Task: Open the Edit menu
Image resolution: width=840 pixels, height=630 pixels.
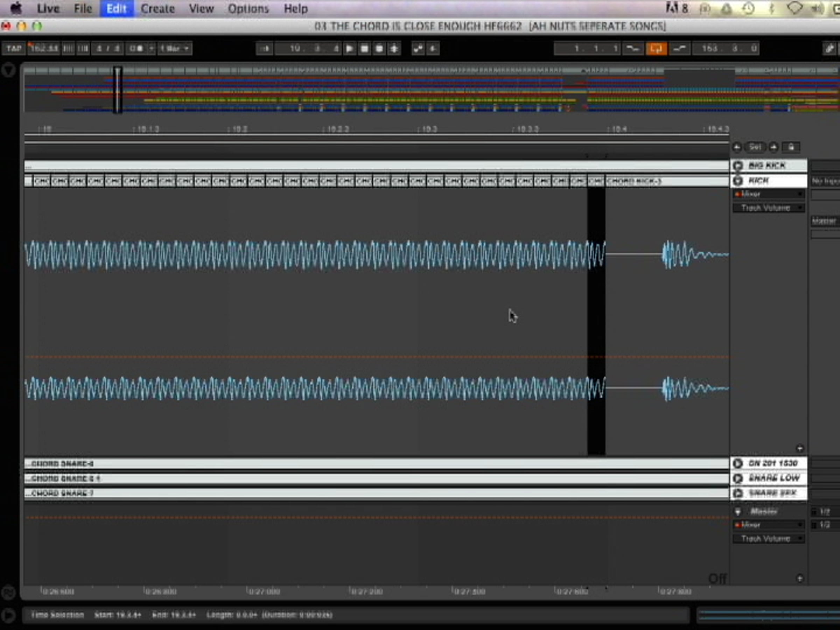Action: coord(116,8)
